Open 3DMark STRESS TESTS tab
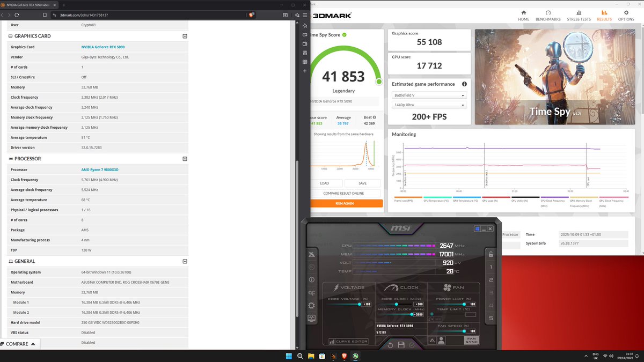 (x=579, y=16)
